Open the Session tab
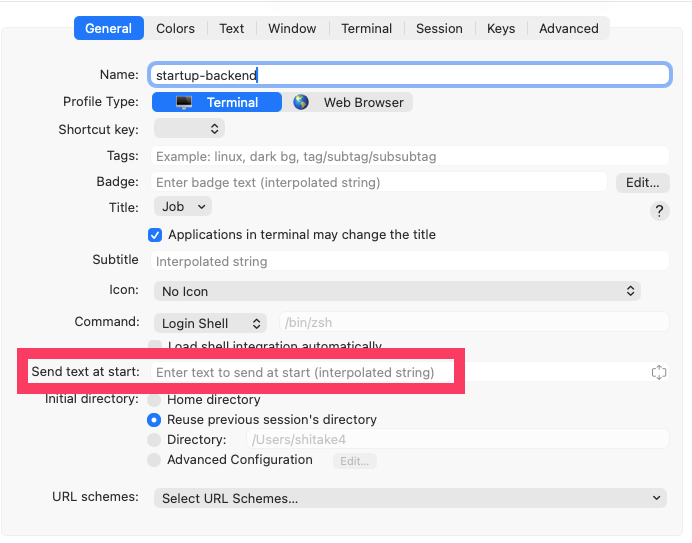This screenshot has width=692, height=543. pyautogui.click(x=439, y=28)
